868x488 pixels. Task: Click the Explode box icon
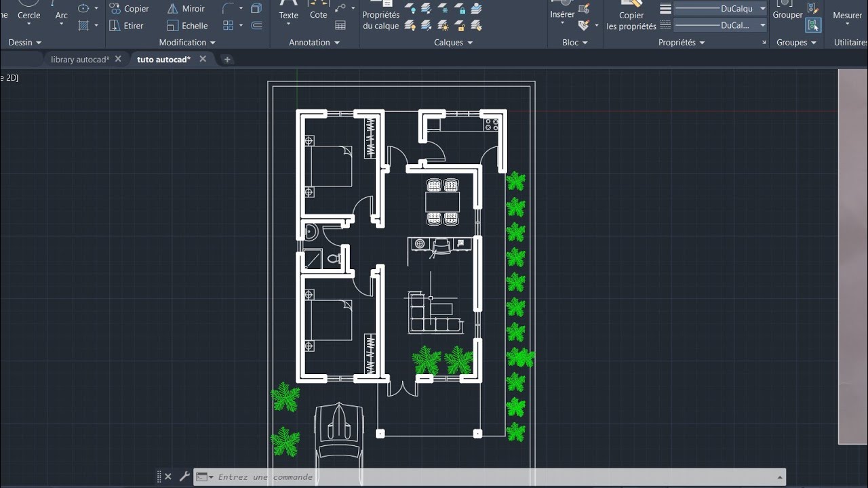click(256, 8)
